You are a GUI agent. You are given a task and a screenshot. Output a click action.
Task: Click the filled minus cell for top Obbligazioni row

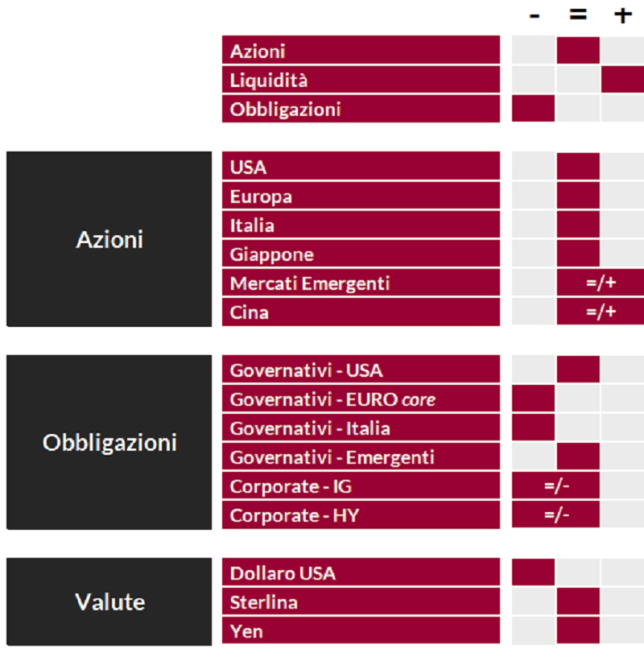tap(534, 109)
